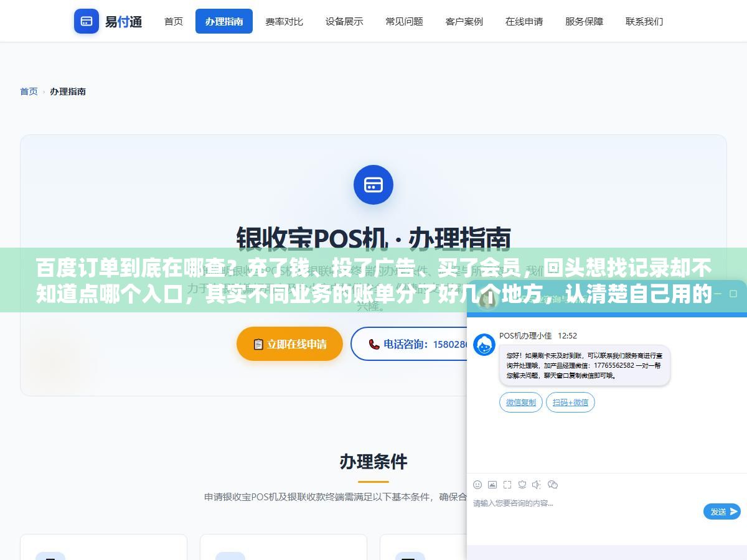Click the 发送 send button
Image resolution: width=747 pixels, height=560 pixels.
coord(722,511)
